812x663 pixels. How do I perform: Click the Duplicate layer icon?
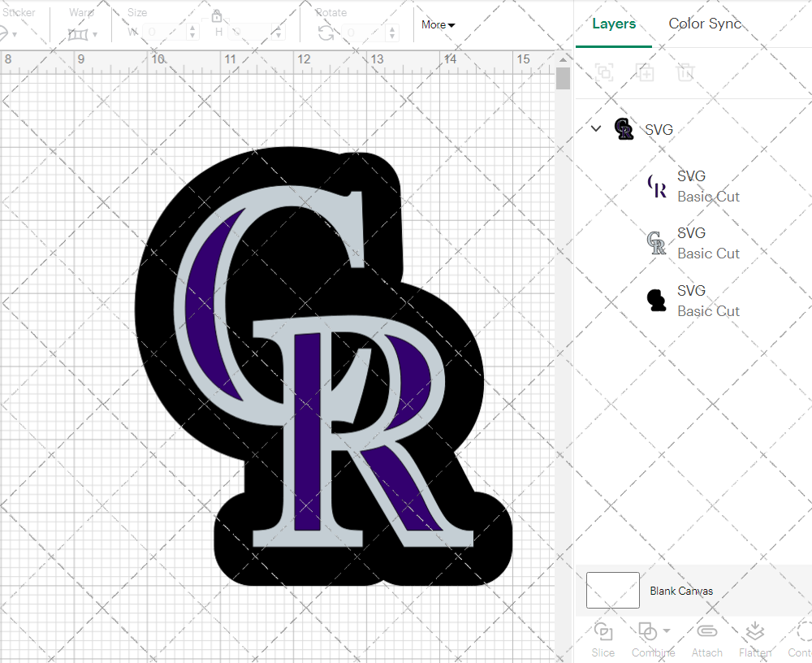[x=646, y=72]
